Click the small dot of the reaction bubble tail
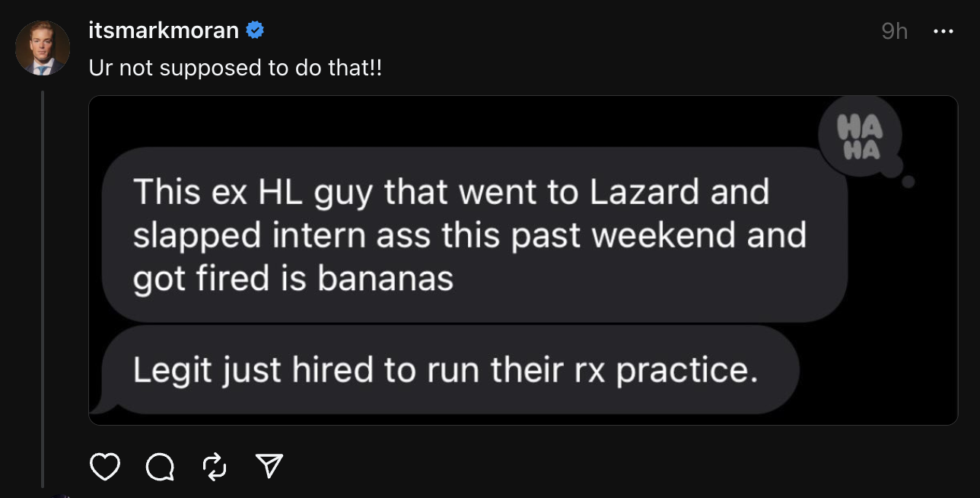980x498 pixels. pyautogui.click(x=907, y=182)
